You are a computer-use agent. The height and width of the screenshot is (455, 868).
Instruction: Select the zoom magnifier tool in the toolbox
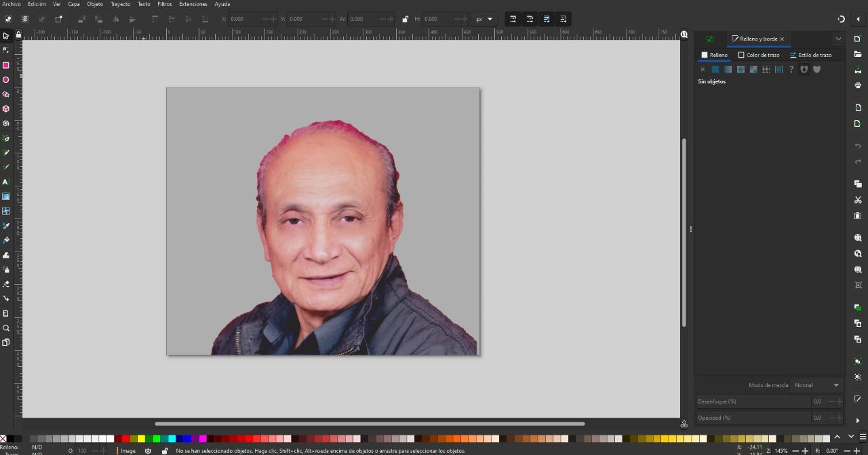point(6,328)
